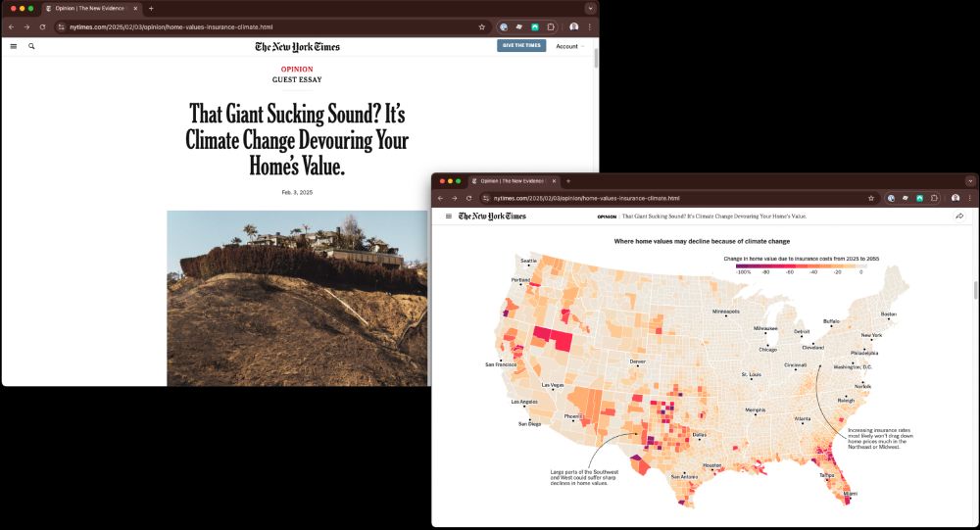Screen dimensions: 980x530
Task: Reload the page in the article window
Action: 42,26
